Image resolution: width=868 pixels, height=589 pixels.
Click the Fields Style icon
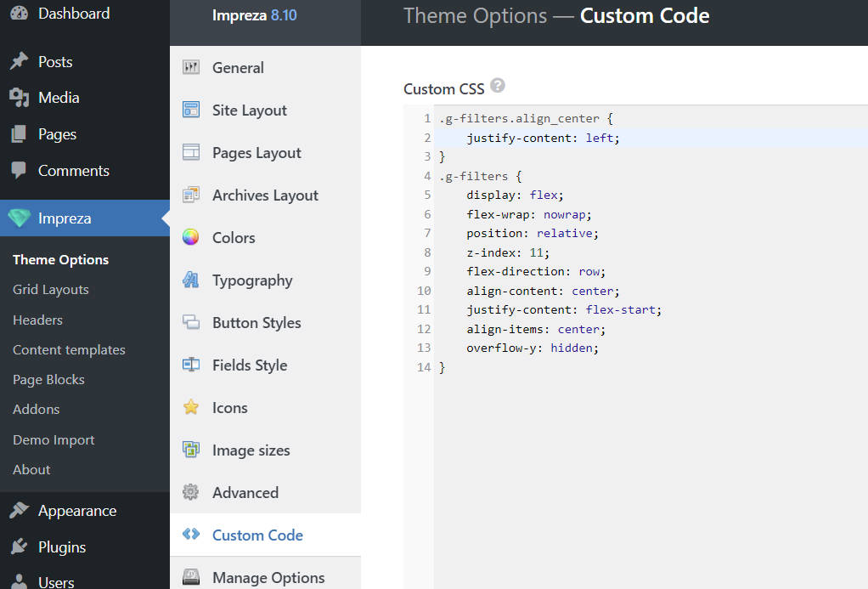(x=191, y=365)
